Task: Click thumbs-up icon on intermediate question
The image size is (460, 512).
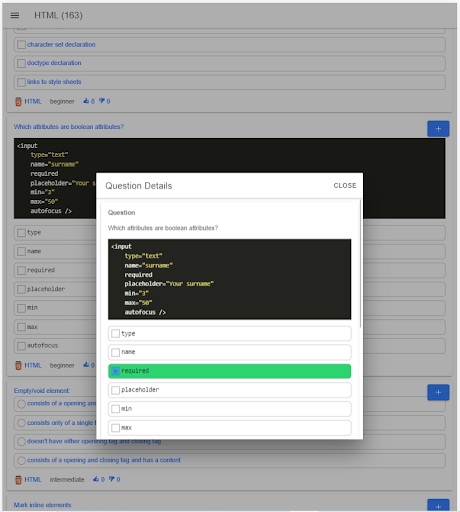Action: coord(96,479)
